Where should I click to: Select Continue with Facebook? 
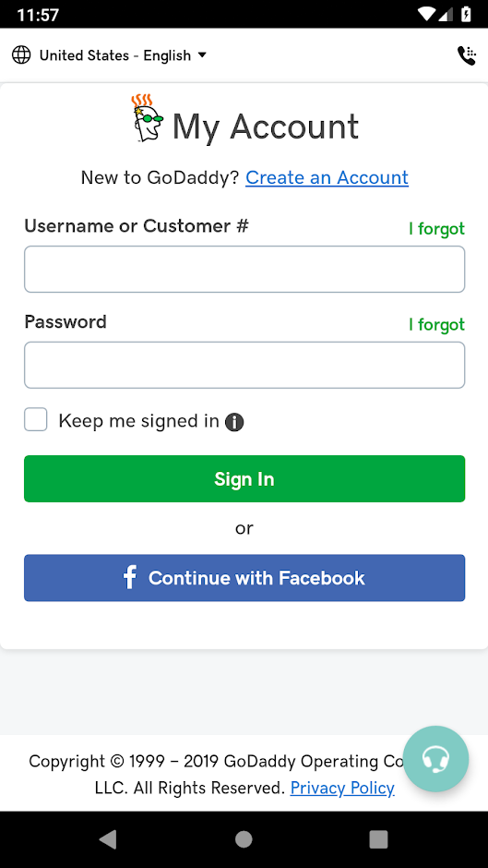point(244,578)
